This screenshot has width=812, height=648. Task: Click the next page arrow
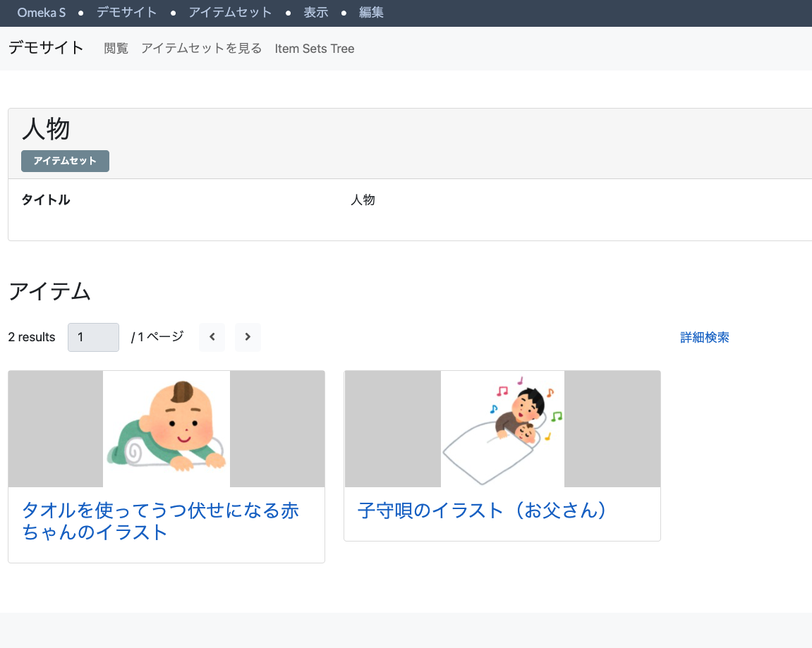(x=248, y=337)
